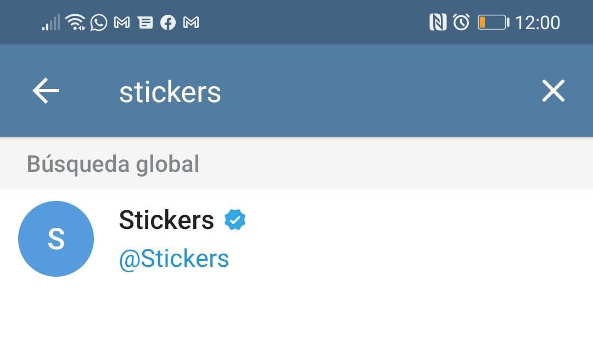Tap the alarm clock status icon
Screen dimensions: 593x364
pos(461,23)
